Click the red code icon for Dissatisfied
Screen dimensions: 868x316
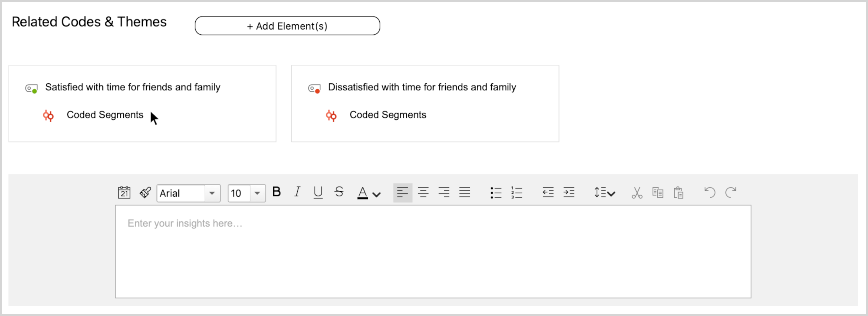[314, 89]
